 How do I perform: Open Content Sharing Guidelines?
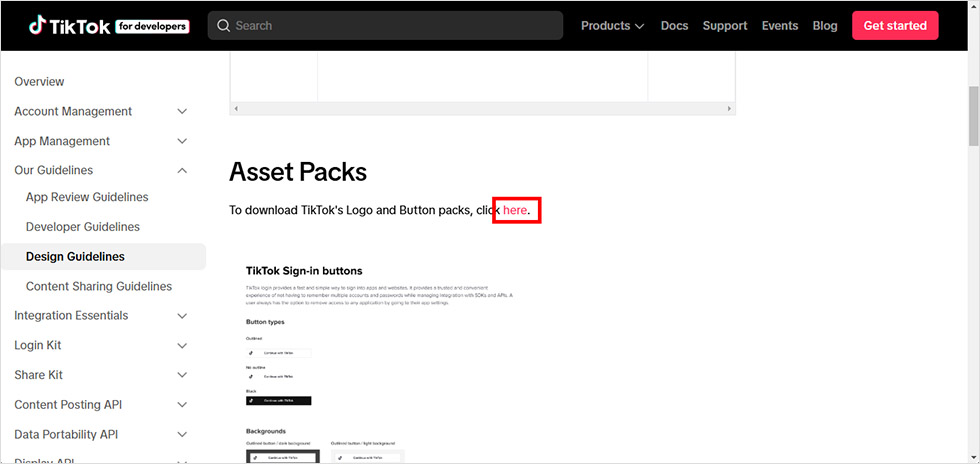[x=99, y=286]
